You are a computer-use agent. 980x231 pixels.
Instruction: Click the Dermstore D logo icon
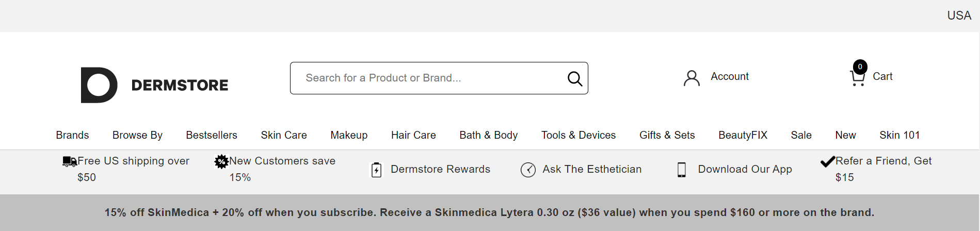point(99,85)
